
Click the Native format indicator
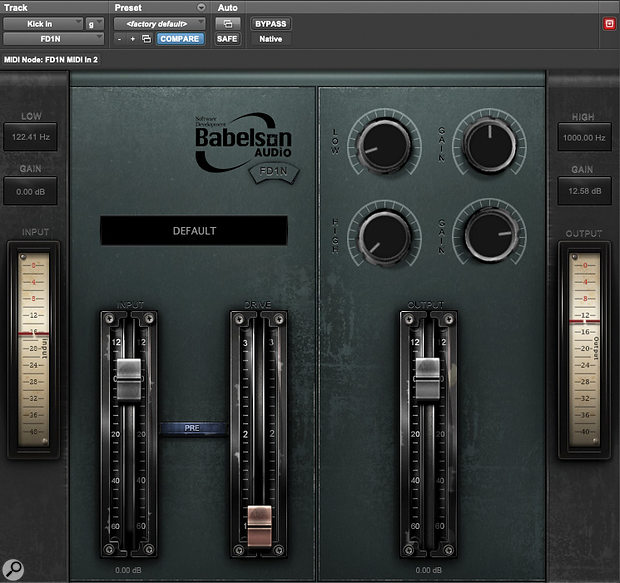point(271,39)
